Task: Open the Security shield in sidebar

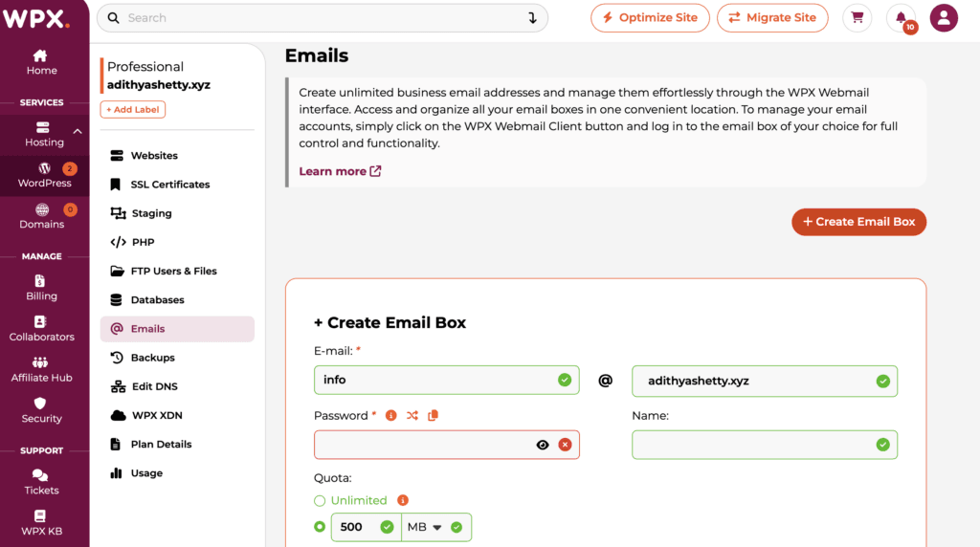Action: [x=41, y=410]
